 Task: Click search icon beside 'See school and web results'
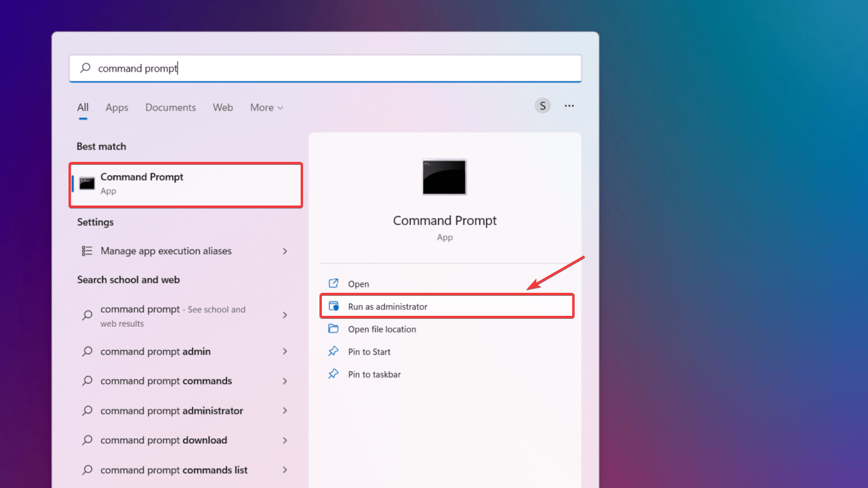pos(87,315)
